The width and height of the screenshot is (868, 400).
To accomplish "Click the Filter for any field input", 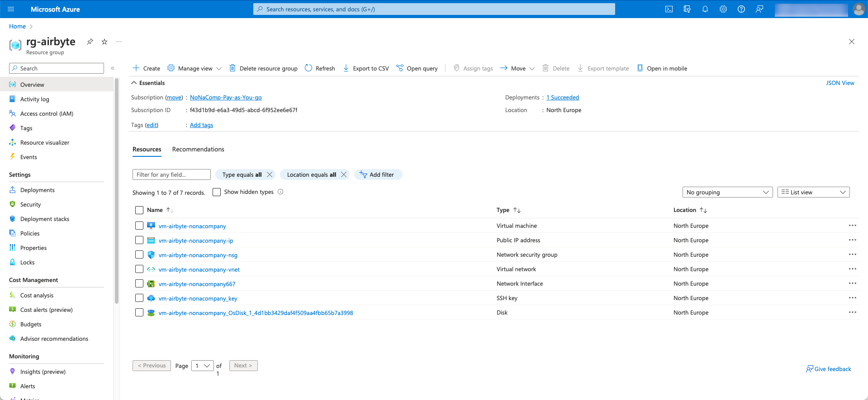I will coord(171,175).
